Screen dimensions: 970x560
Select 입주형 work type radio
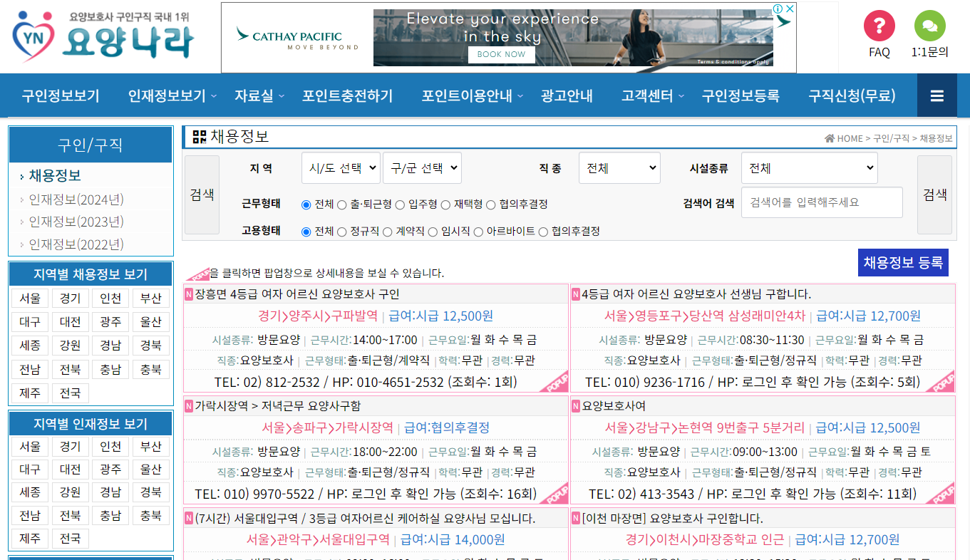point(401,204)
